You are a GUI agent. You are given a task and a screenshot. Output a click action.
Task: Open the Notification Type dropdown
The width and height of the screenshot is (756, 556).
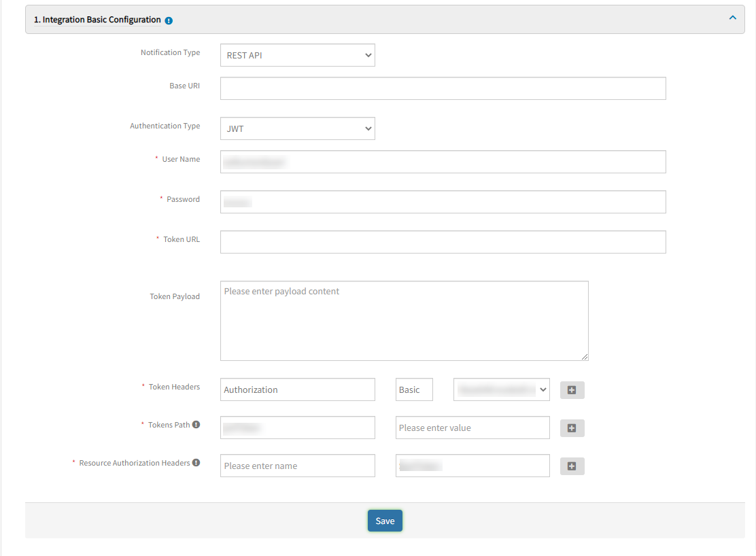point(298,56)
